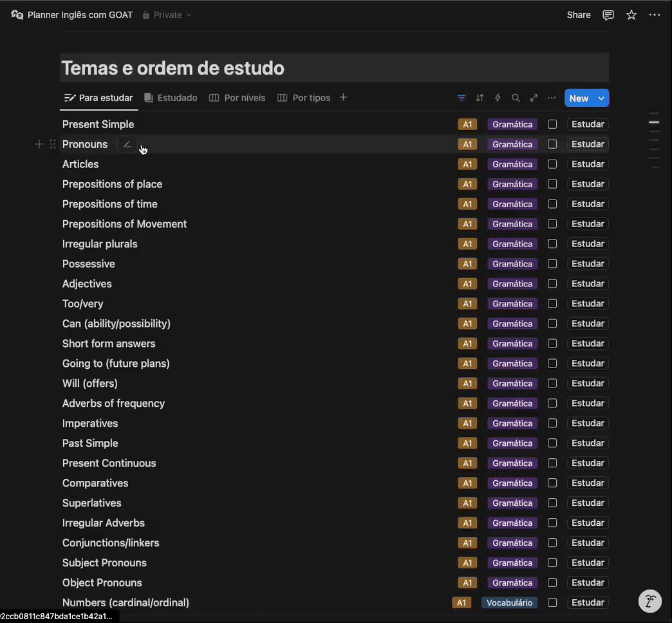Click the database search magnifier icon
672x623 pixels.
coord(516,98)
